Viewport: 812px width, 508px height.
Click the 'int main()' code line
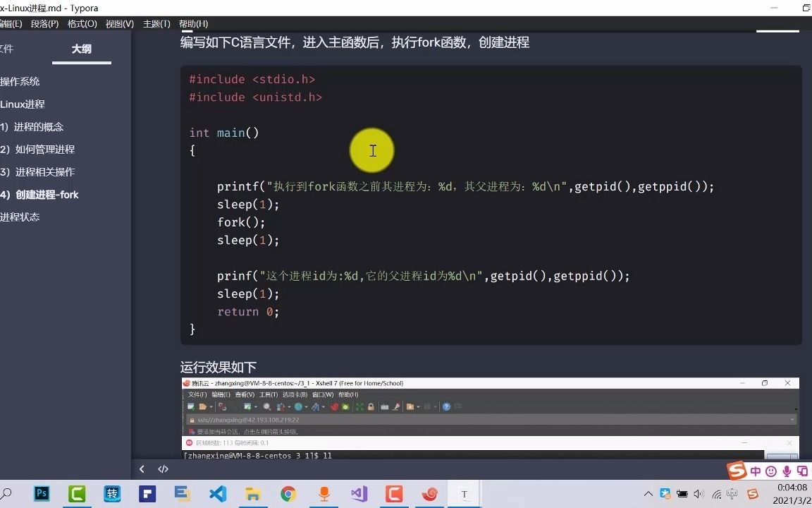(x=223, y=133)
